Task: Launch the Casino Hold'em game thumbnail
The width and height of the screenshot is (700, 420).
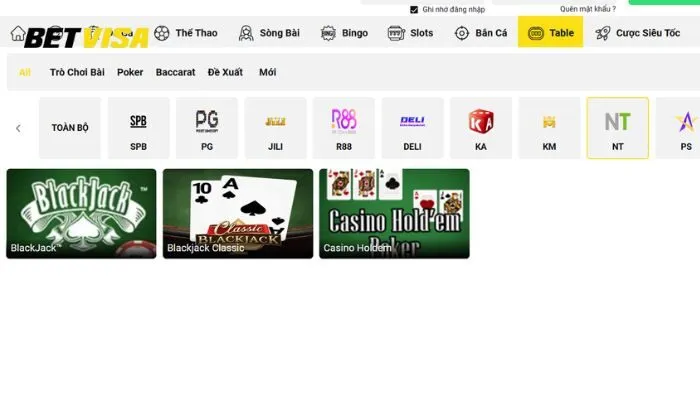Action: point(394,213)
